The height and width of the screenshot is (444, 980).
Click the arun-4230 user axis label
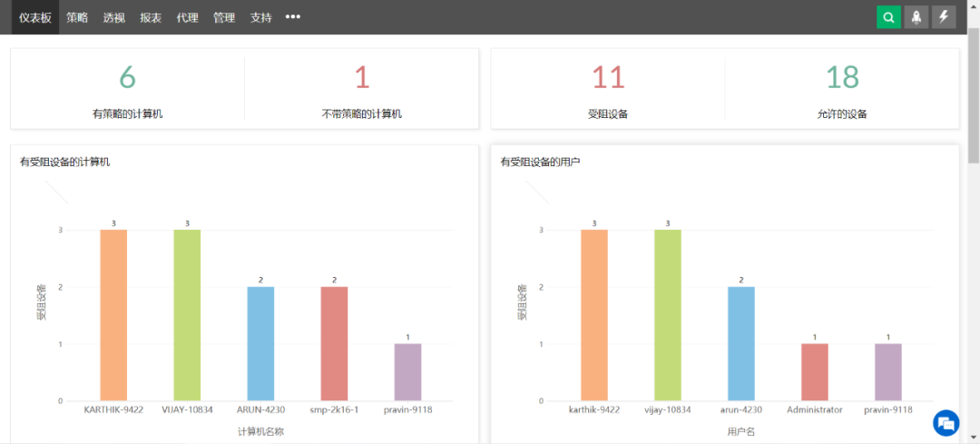(x=741, y=410)
